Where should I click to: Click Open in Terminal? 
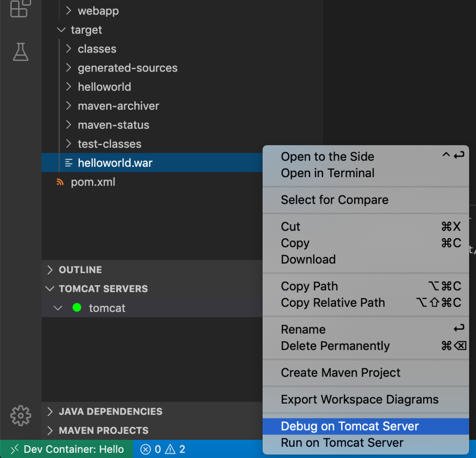coord(327,173)
